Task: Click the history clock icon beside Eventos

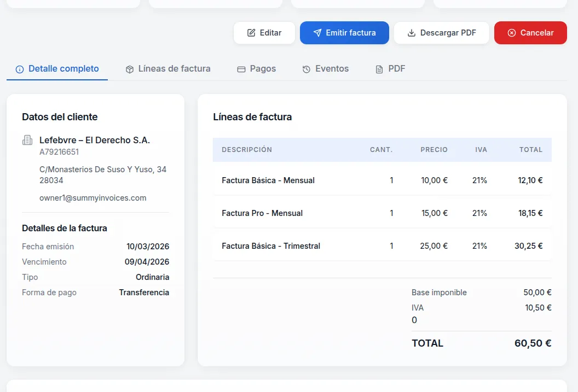Action: (x=307, y=69)
